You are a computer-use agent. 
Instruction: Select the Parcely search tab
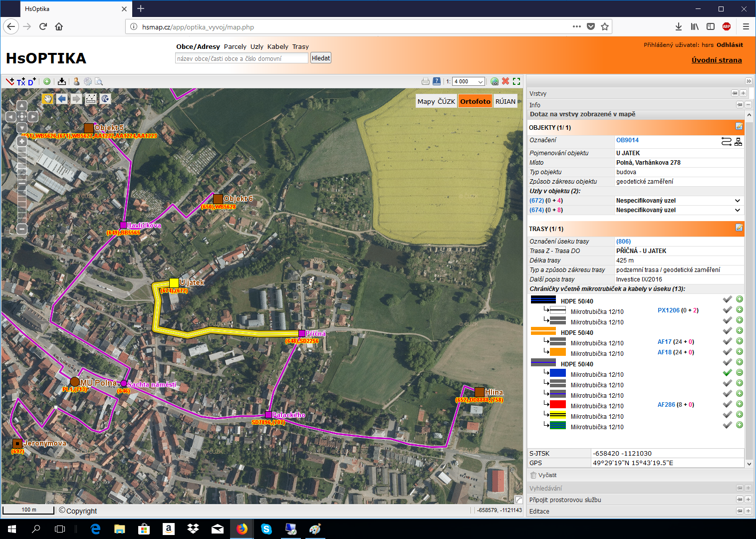[x=235, y=46]
